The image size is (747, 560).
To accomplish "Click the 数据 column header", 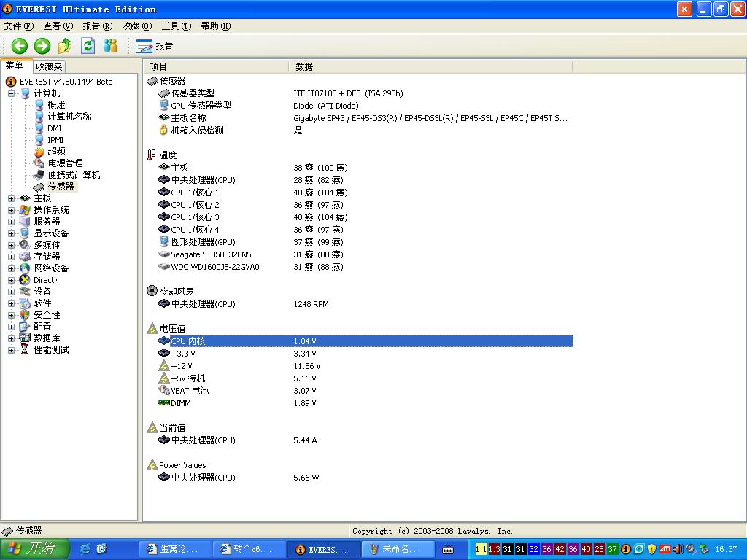I will tap(430, 66).
